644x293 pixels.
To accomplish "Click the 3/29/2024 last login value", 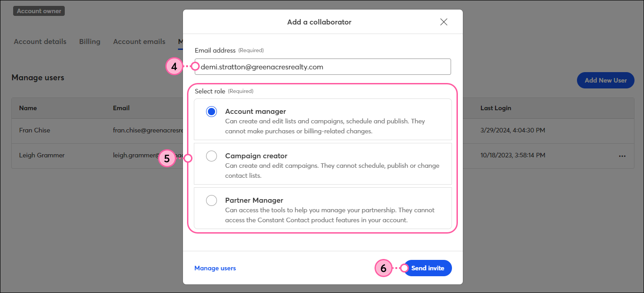I will pyautogui.click(x=513, y=130).
